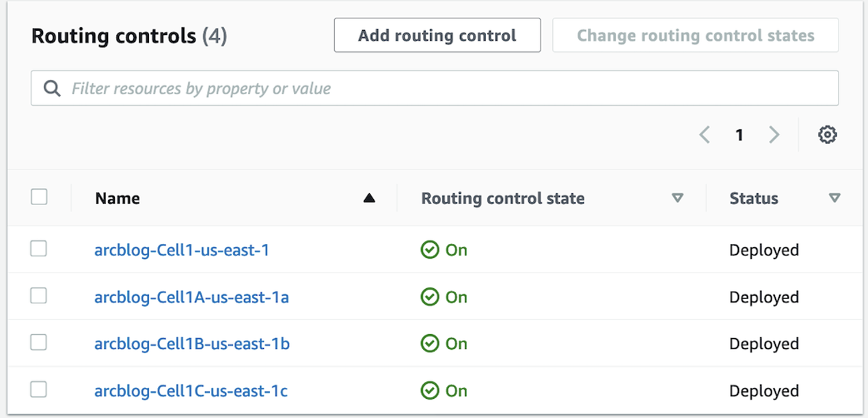Click On status icon for arcblog-Cell1C-us-east-1c
This screenshot has height=418, width=868.
(x=430, y=391)
